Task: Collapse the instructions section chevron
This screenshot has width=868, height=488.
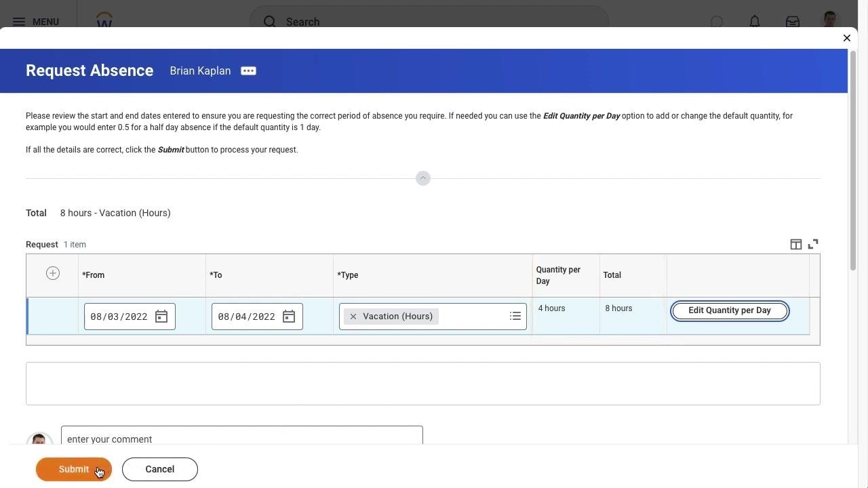Action: click(423, 178)
